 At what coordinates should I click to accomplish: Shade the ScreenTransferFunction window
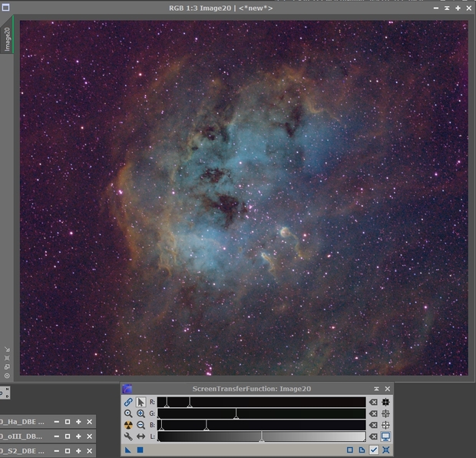(x=376, y=389)
